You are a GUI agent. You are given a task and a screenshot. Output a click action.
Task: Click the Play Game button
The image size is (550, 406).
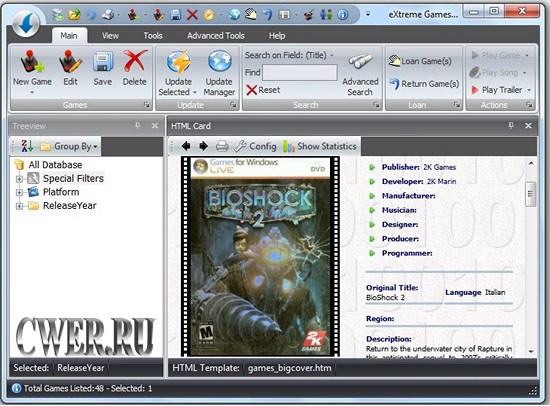click(x=496, y=55)
